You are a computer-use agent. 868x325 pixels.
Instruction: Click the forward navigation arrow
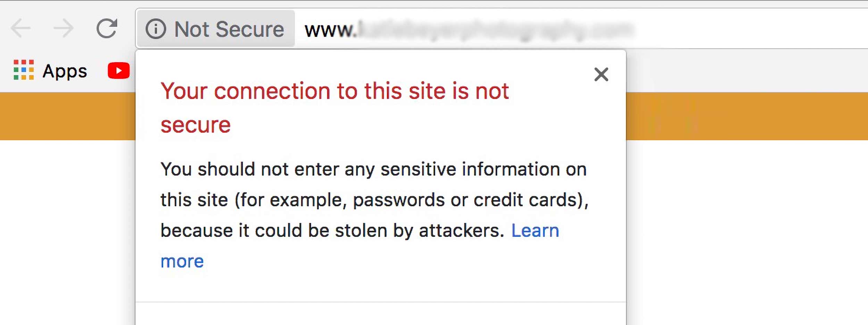coord(64,28)
